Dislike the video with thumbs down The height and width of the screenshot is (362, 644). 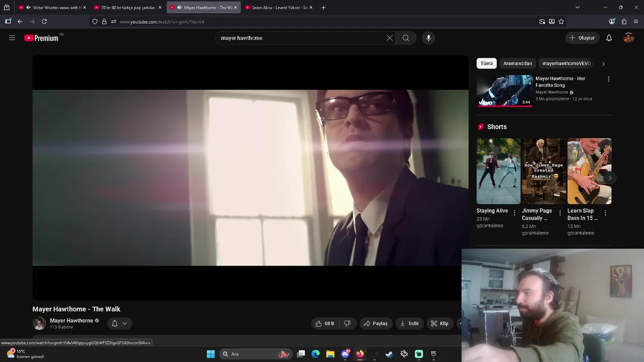347,324
